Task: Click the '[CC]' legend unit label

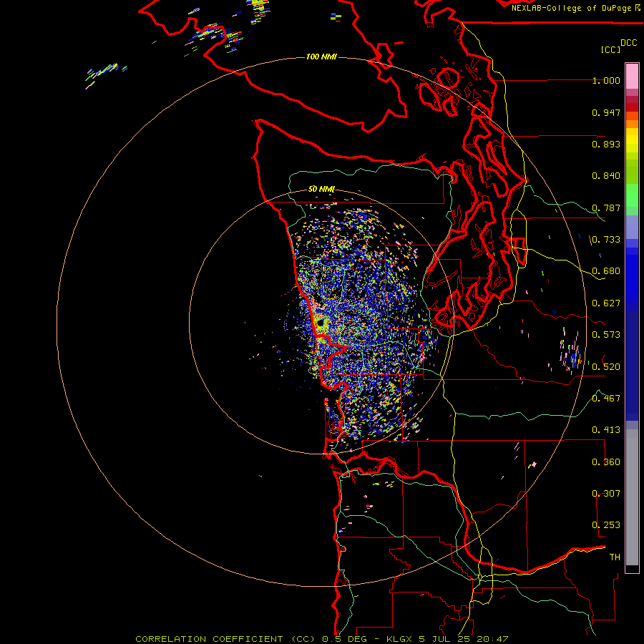Action: [x=610, y=49]
